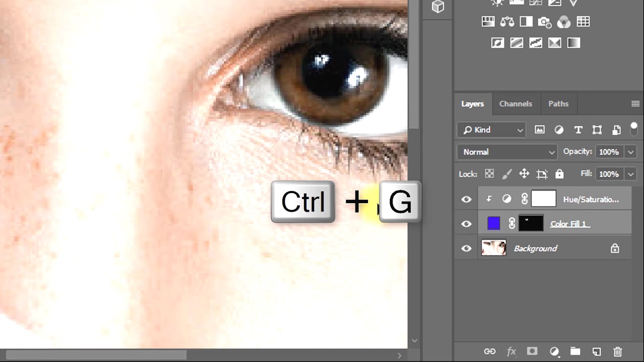The image size is (644, 362).
Task: Select the Color Balance adjustment icon
Action: click(507, 22)
